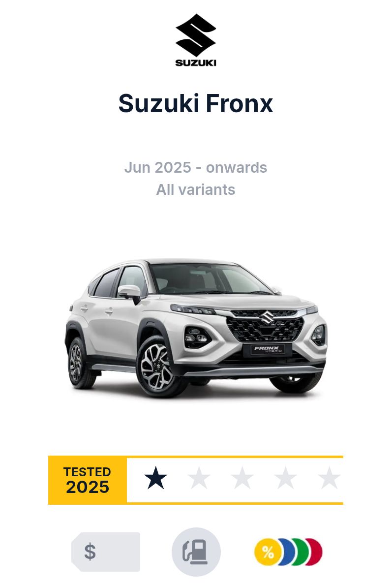Viewport: 392px width, 584px height.
Task: Click the yellow percent circle icon
Action: 267,552
